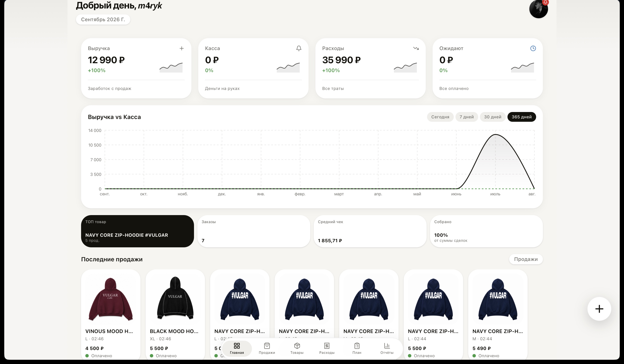
Task: Switch the chart range to Сегодня
Action: [x=440, y=117]
